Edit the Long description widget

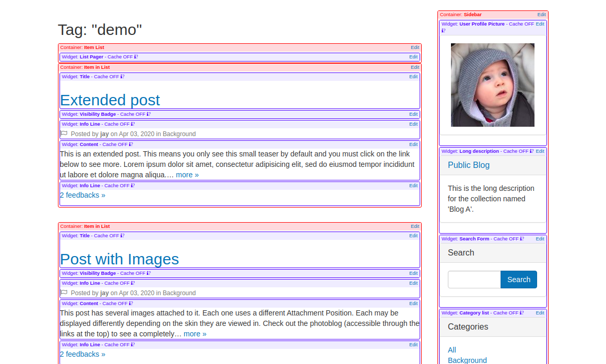[x=540, y=151]
